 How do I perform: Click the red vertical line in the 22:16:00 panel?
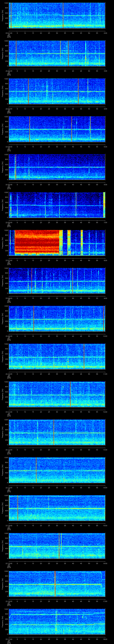[x=55, y=584]
